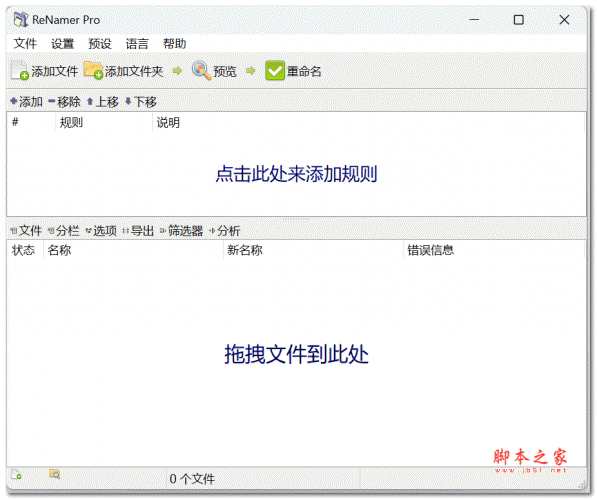
Task: Click the Add Files (添加文件) page icon
Action: pyautogui.click(x=20, y=71)
